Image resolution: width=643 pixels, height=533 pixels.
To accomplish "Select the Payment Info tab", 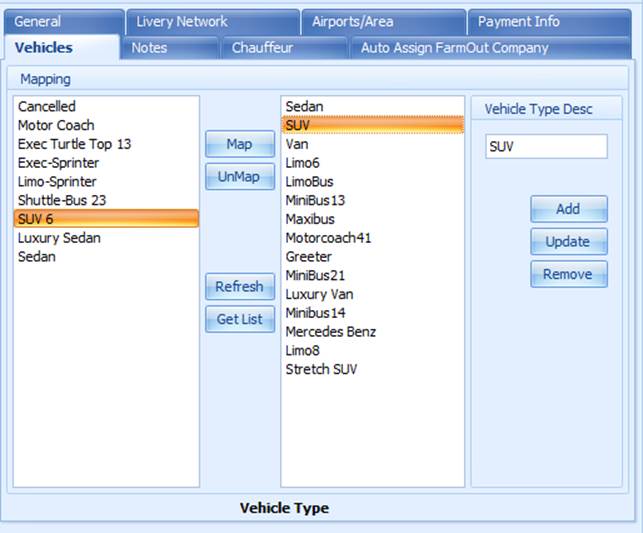I will point(549,22).
